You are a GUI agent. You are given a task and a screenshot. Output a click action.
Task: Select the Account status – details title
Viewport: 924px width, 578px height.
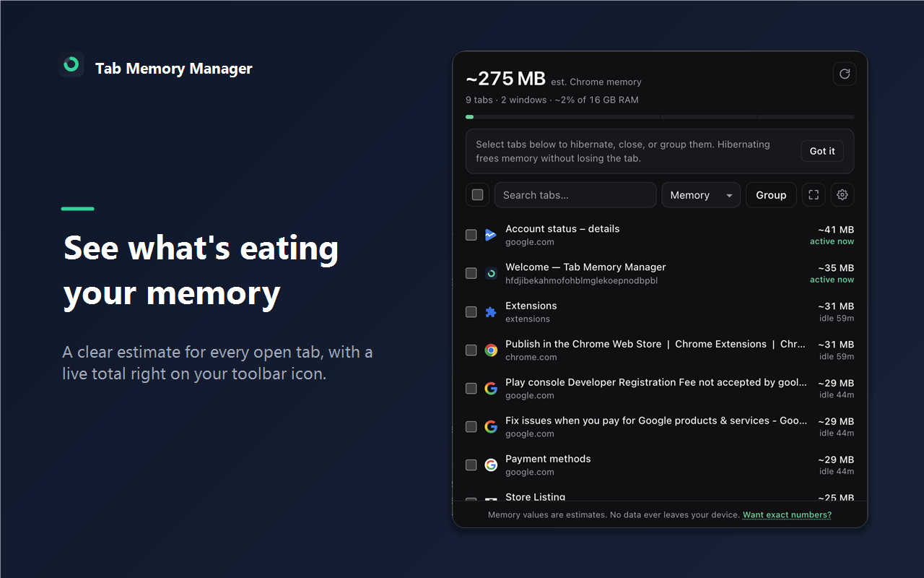[x=562, y=228]
